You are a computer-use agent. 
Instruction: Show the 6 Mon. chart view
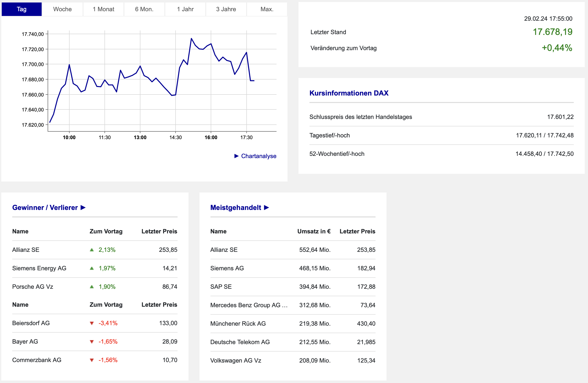144,9
